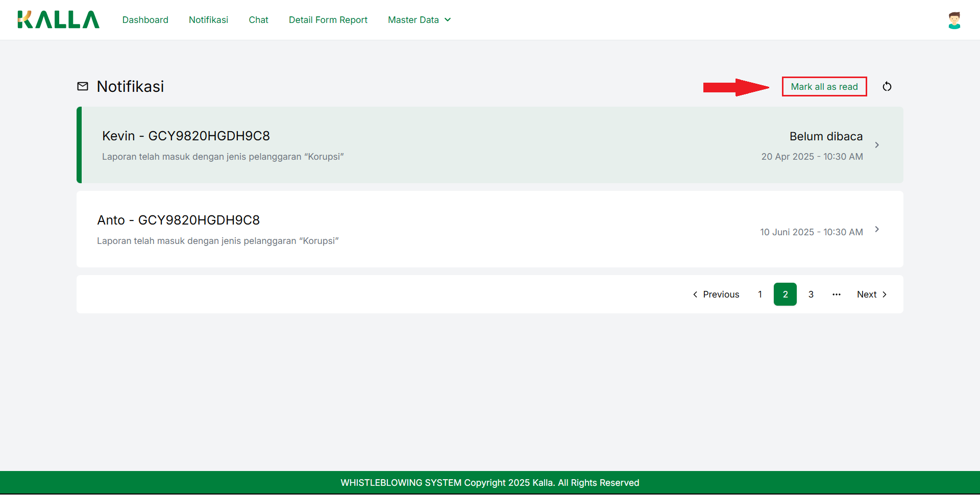Viewport: 980px width, 495px height.
Task: Click the KALLA logo
Action: click(58, 20)
